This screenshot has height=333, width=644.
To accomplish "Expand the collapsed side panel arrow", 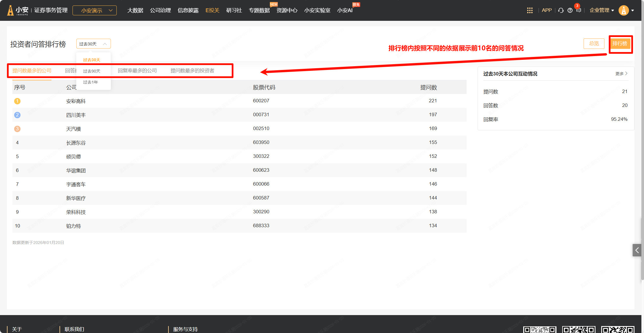I will pos(637,250).
